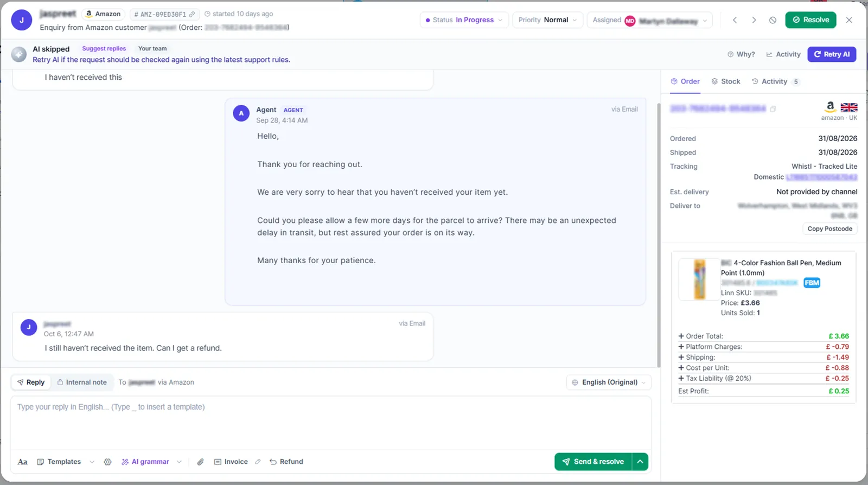Click the pencil edit icon beside Invoice
The width and height of the screenshot is (868, 485).
(258, 462)
